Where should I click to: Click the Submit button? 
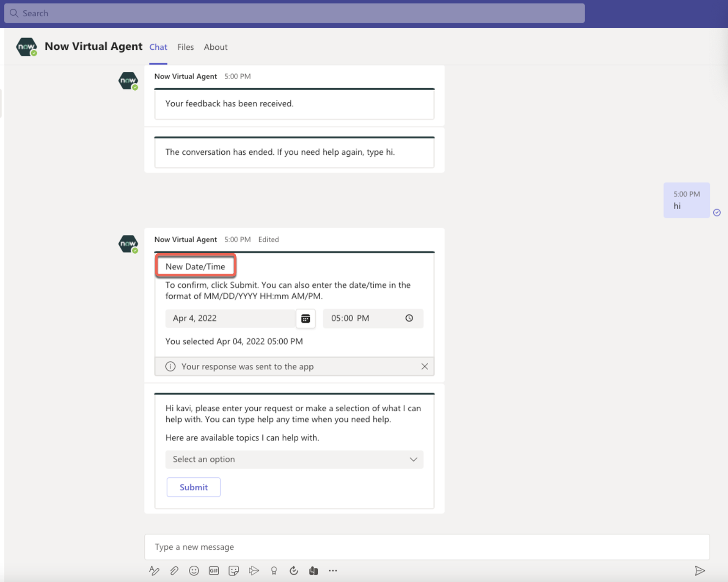194,487
